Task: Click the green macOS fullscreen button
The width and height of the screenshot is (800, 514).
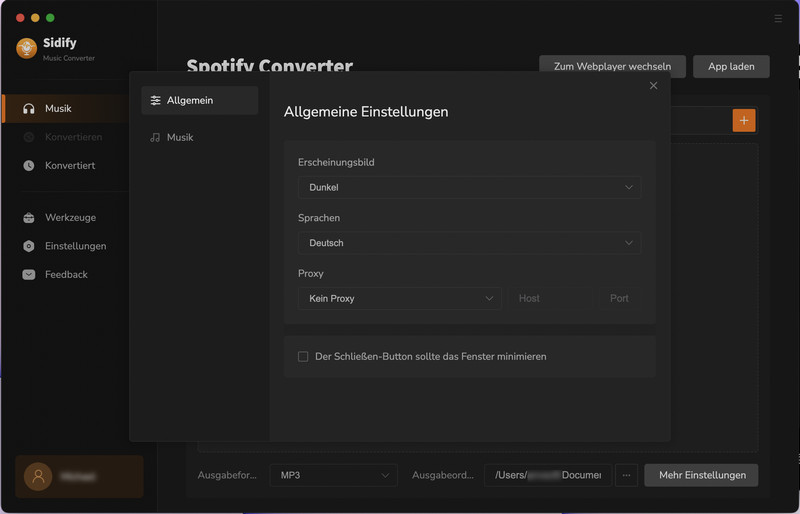Action: click(50, 18)
